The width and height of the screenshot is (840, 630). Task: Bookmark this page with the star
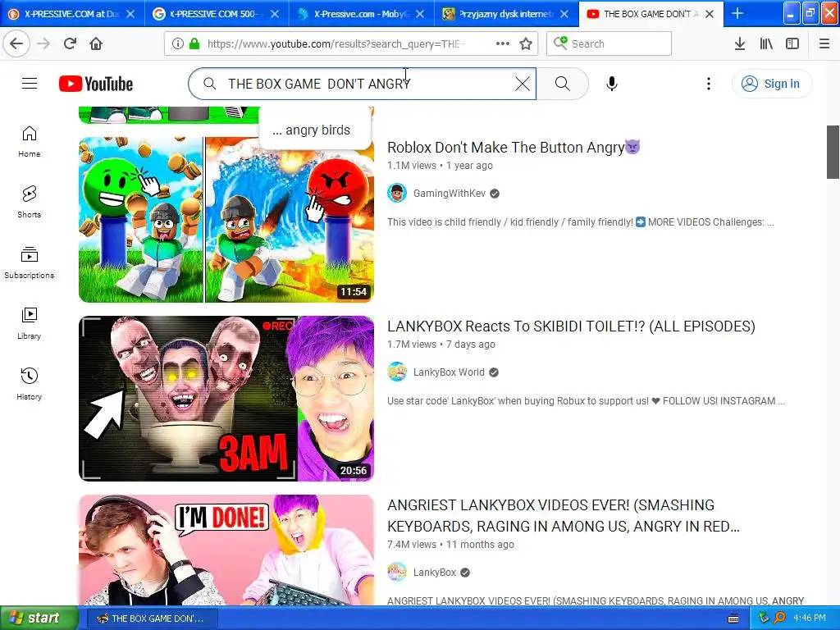526,43
